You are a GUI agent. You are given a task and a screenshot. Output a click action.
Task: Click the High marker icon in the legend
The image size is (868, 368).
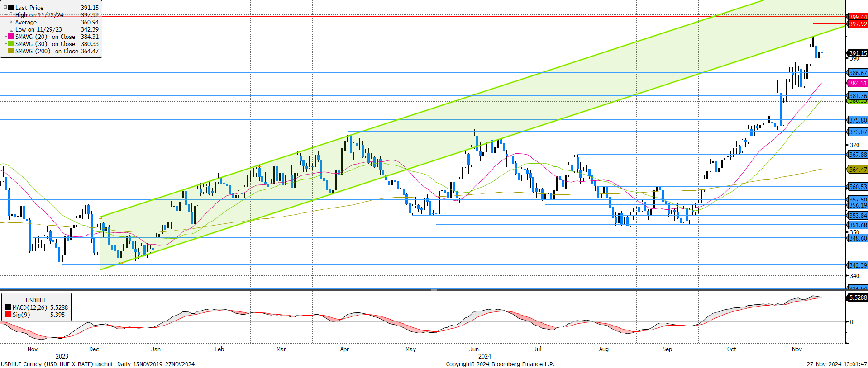(11, 15)
